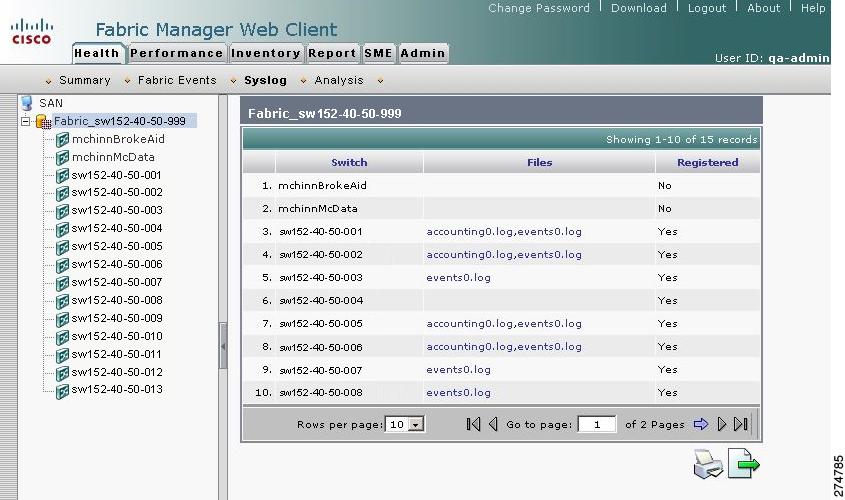Open the Syslog submenu arrow
This screenshot has width=845, height=500.
233,81
